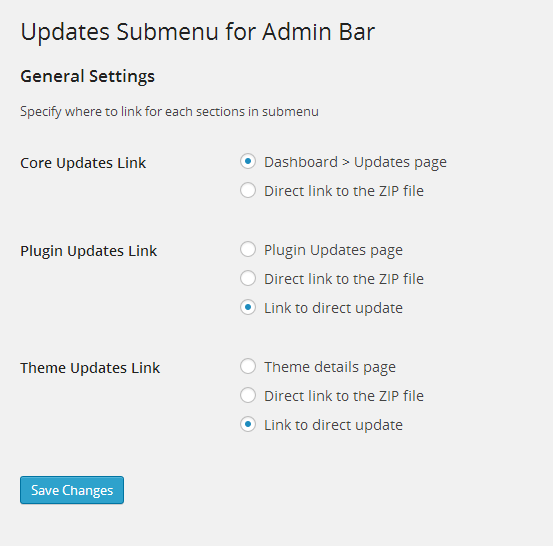The width and height of the screenshot is (553, 546).
Task: Click the 'Theme details page' option text
Action: (x=330, y=367)
